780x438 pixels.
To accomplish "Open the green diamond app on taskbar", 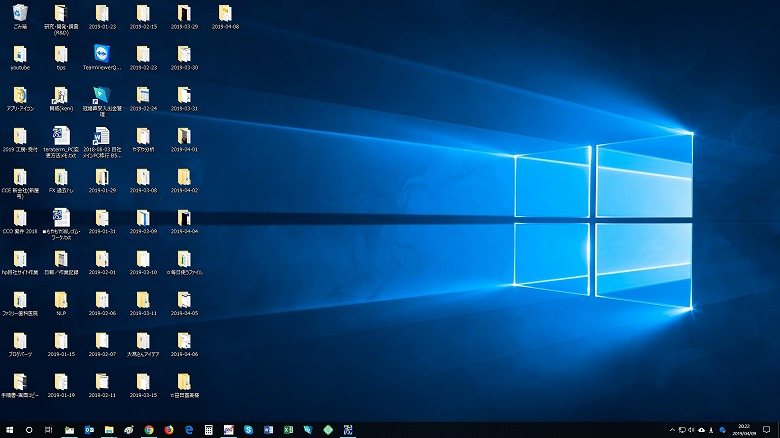I will pyautogui.click(x=328, y=430).
